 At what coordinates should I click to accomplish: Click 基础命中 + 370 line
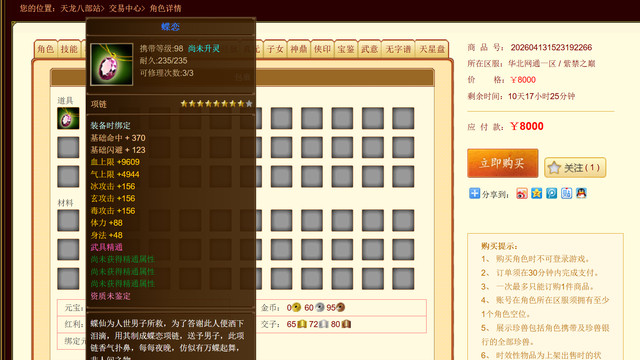pyautogui.click(x=118, y=138)
